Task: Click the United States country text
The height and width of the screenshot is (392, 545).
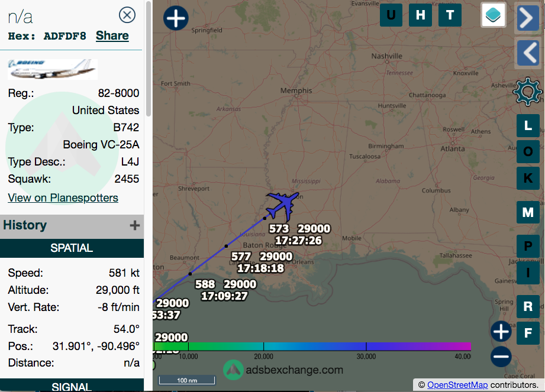Action: (x=106, y=111)
